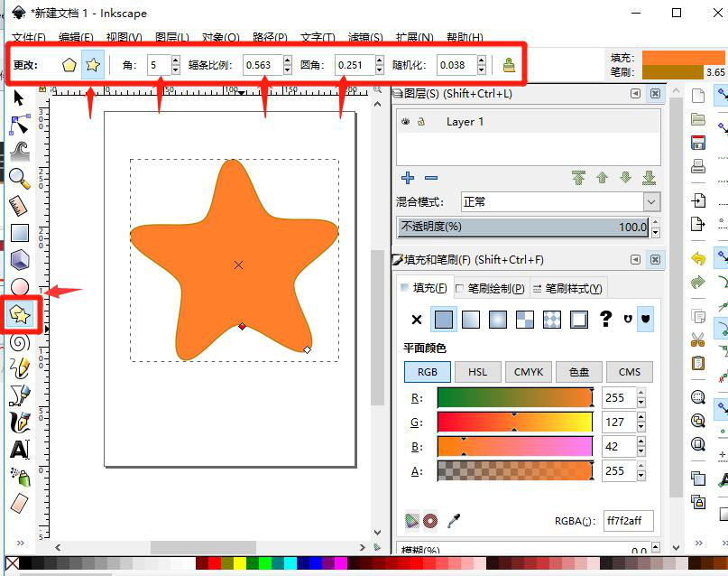Click the no paint X icon
Viewport: 728px width, 576px height.
tap(416, 319)
